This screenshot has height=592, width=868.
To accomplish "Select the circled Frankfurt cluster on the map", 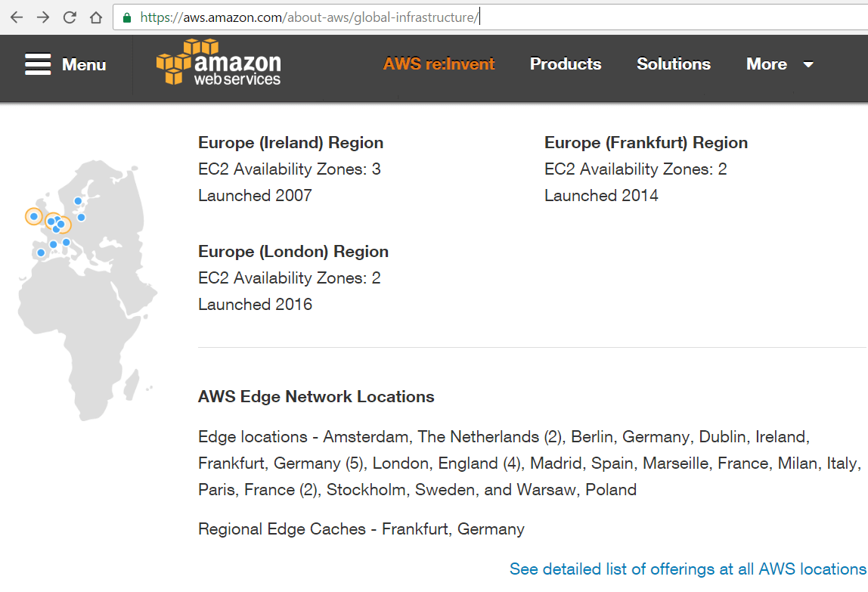I will 64,225.
